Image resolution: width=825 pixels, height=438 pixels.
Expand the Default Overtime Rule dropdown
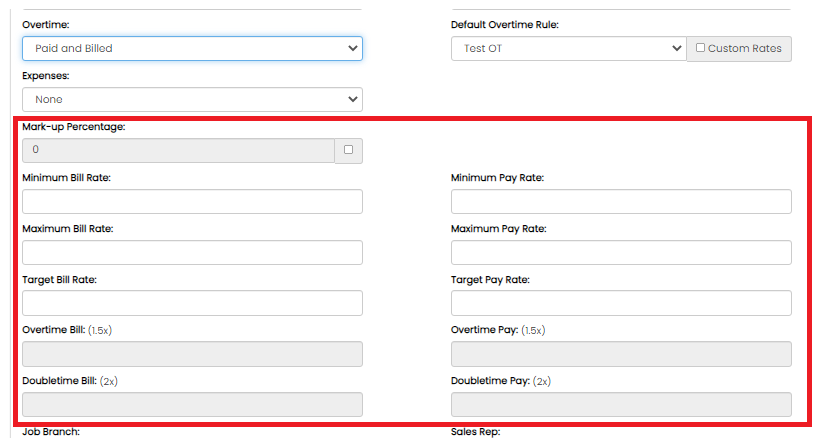568,48
